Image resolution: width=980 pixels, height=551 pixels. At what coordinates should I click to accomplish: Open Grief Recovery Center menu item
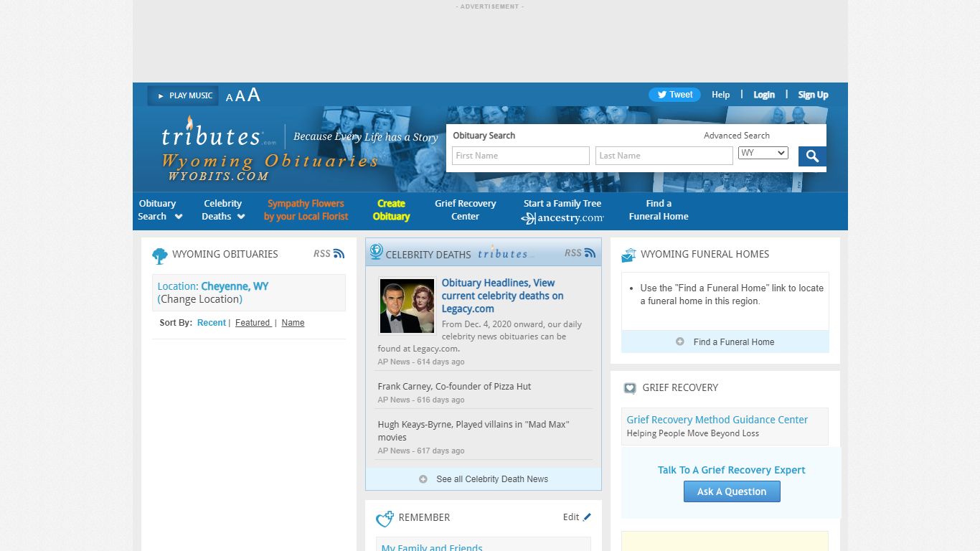(x=465, y=210)
